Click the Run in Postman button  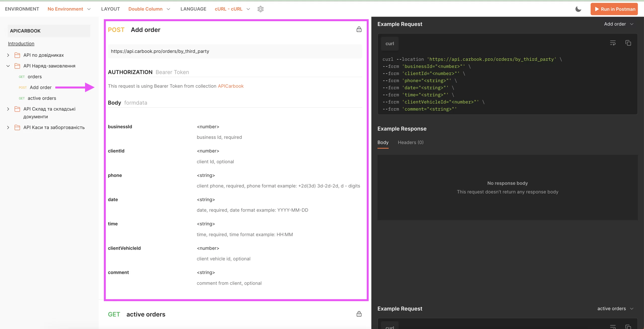614,9
